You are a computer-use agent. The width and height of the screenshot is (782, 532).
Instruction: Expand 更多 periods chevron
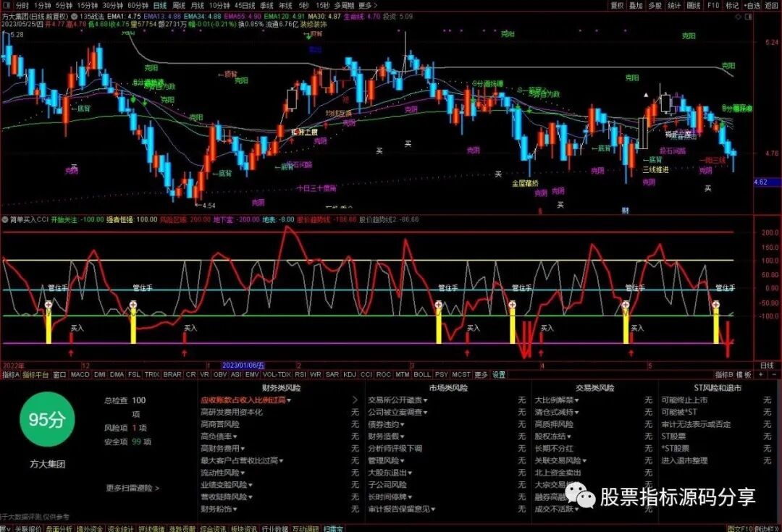[368, 6]
